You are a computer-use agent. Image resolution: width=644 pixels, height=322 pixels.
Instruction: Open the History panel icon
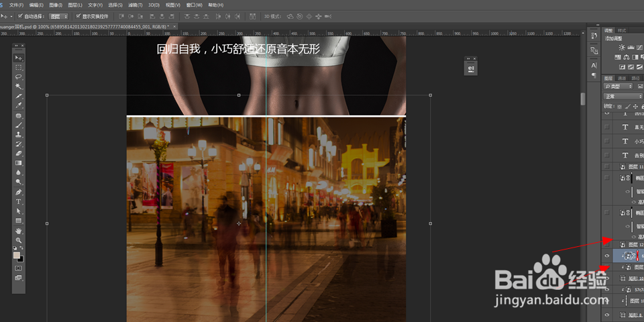click(x=594, y=36)
